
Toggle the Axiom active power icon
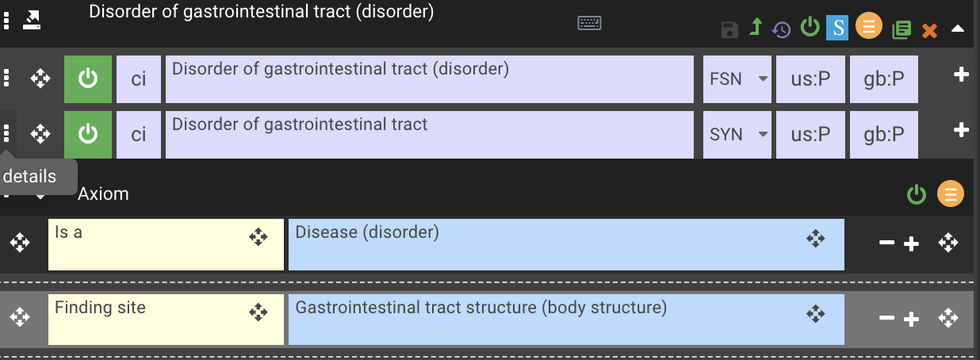click(x=917, y=193)
